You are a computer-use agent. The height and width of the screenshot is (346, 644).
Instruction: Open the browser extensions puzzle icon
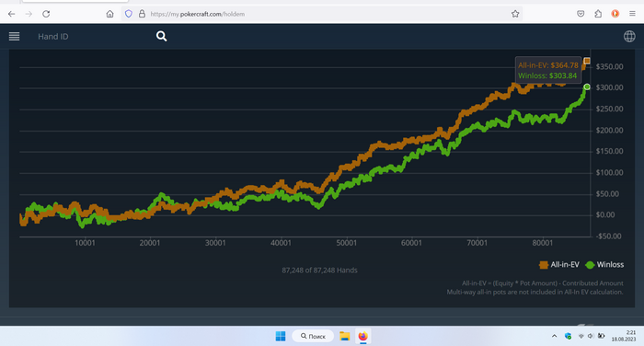[598, 14]
